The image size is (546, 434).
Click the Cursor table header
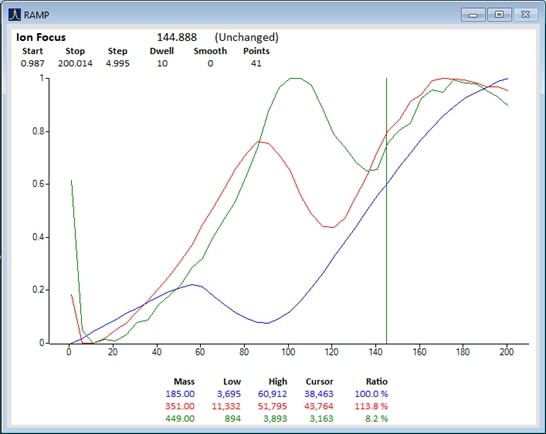[319, 381]
